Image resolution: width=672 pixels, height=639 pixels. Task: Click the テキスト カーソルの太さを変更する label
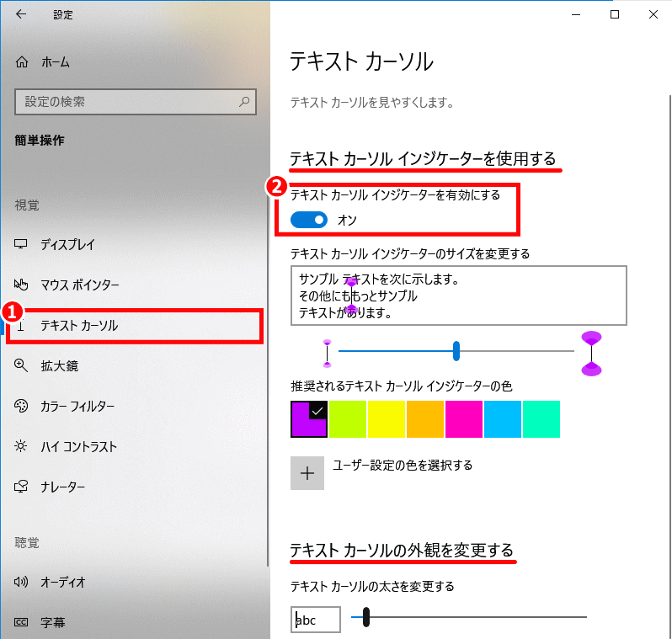(372, 586)
